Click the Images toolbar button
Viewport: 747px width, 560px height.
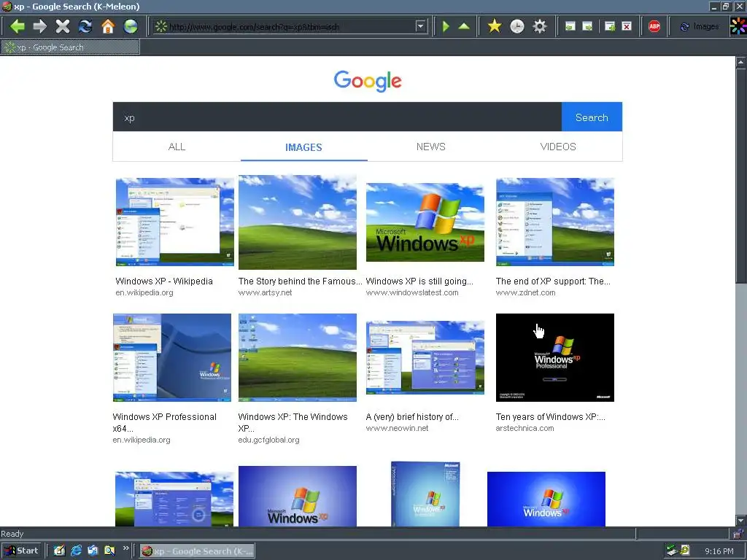[x=699, y=27]
